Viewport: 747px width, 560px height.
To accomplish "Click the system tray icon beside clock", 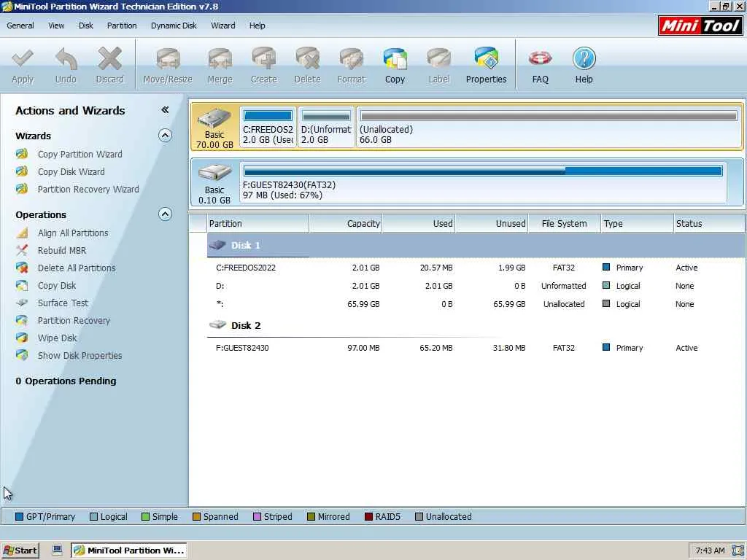I will pyautogui.click(x=737, y=551).
